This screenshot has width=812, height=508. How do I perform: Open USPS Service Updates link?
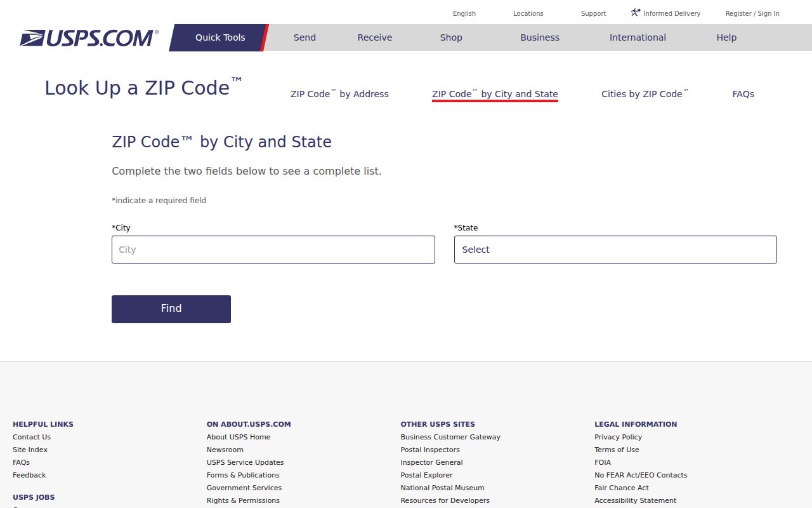pyautogui.click(x=246, y=462)
